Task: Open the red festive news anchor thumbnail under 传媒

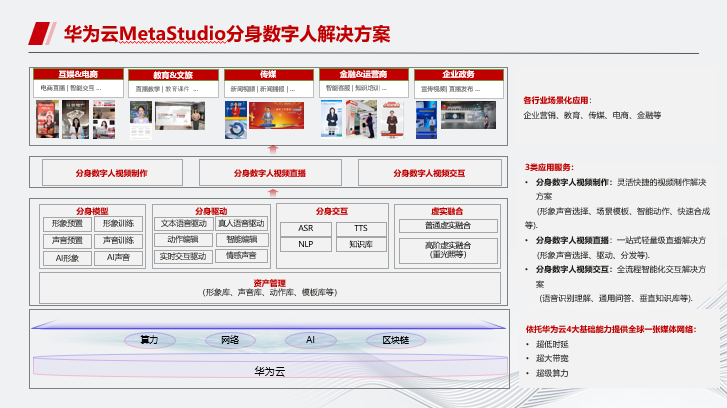Action: pyautogui.click(x=276, y=115)
